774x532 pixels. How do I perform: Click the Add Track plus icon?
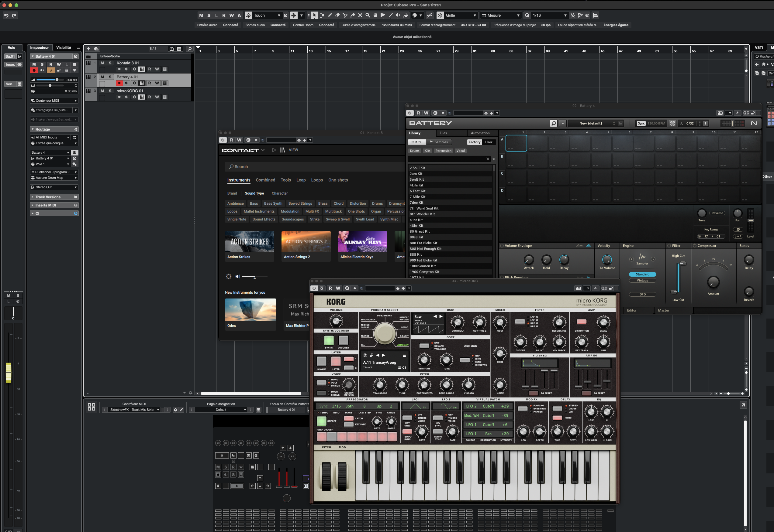coord(89,49)
